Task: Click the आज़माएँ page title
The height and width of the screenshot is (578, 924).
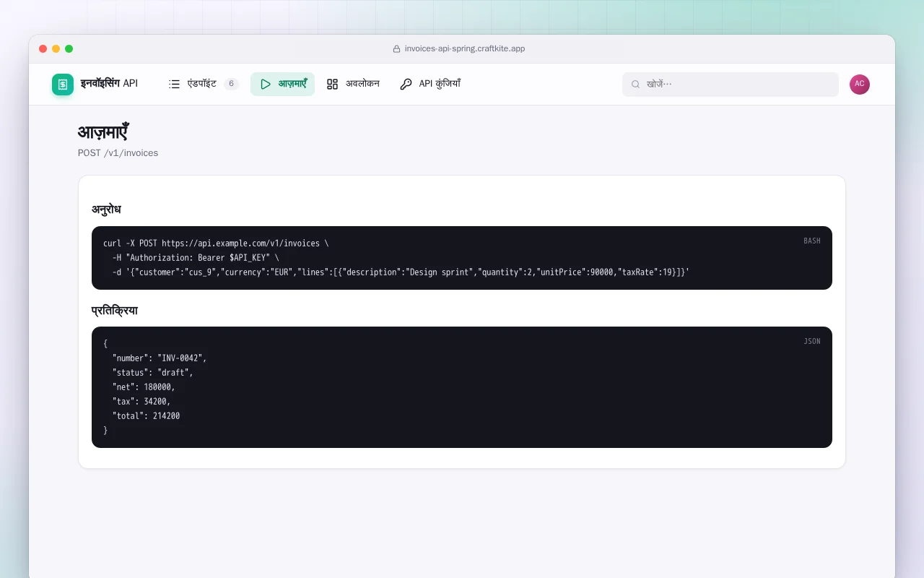Action: point(103,133)
